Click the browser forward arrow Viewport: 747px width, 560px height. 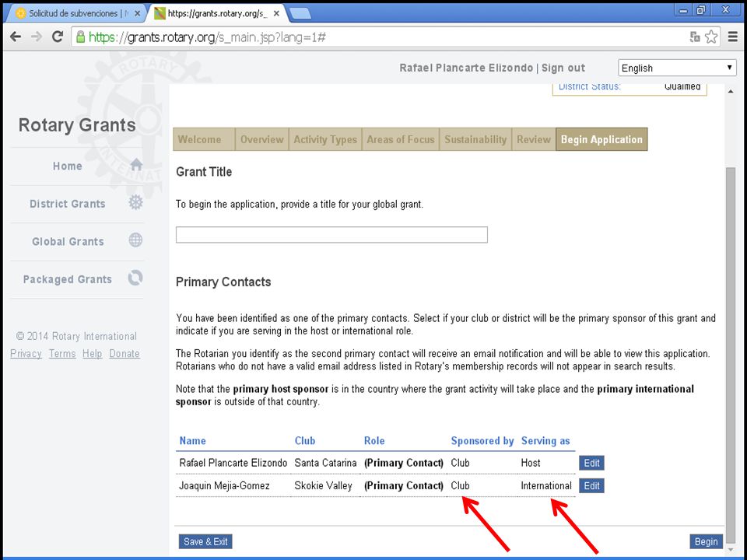pos(37,37)
